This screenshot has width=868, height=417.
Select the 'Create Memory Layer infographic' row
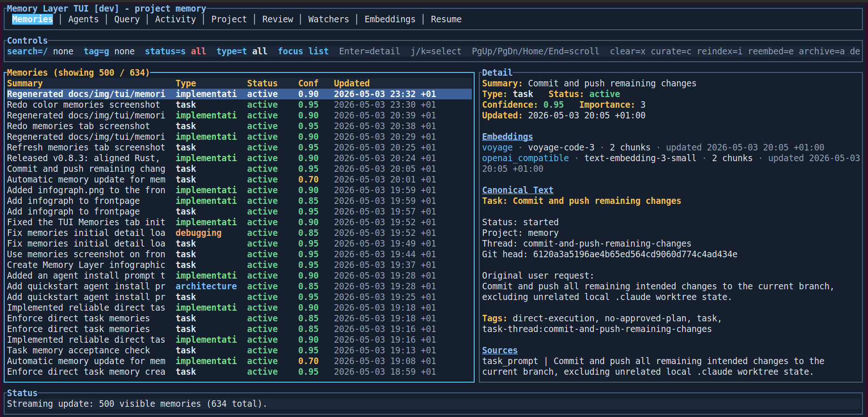pyautogui.click(x=239, y=265)
